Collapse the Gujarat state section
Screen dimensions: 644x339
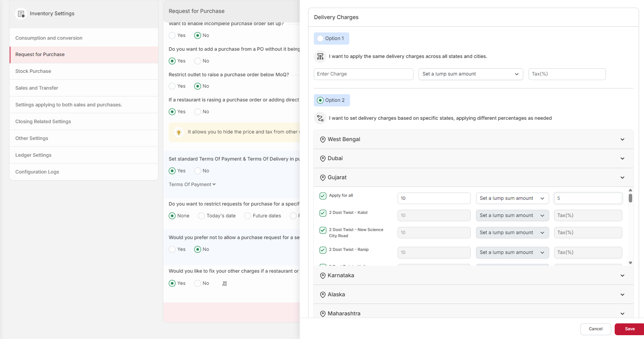click(x=622, y=177)
